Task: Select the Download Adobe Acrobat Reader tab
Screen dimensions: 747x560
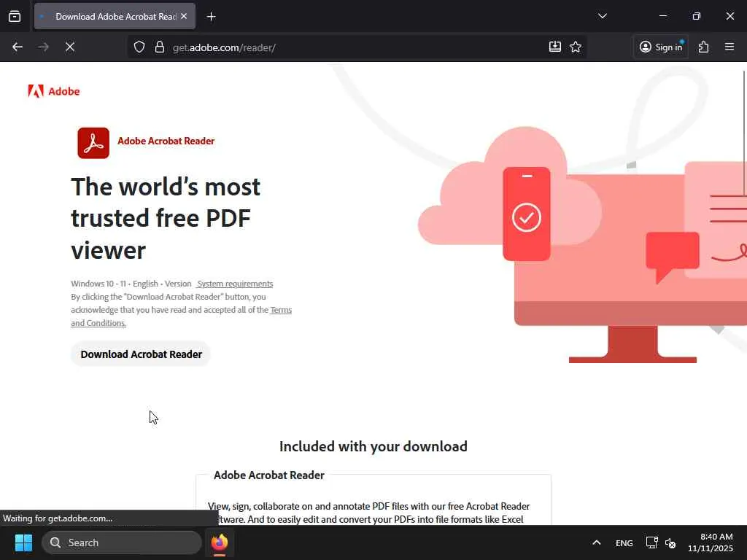Action: (x=115, y=16)
